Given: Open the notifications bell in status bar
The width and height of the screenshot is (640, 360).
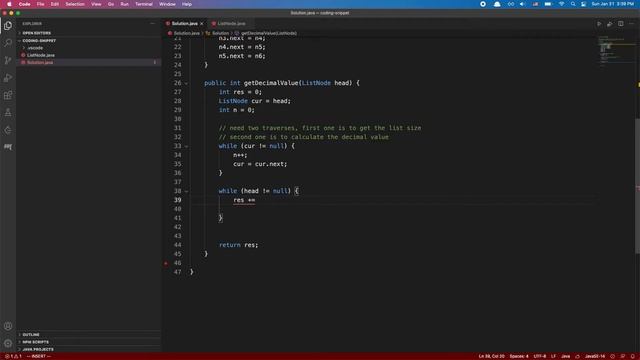Looking at the screenshot, I should [632, 356].
